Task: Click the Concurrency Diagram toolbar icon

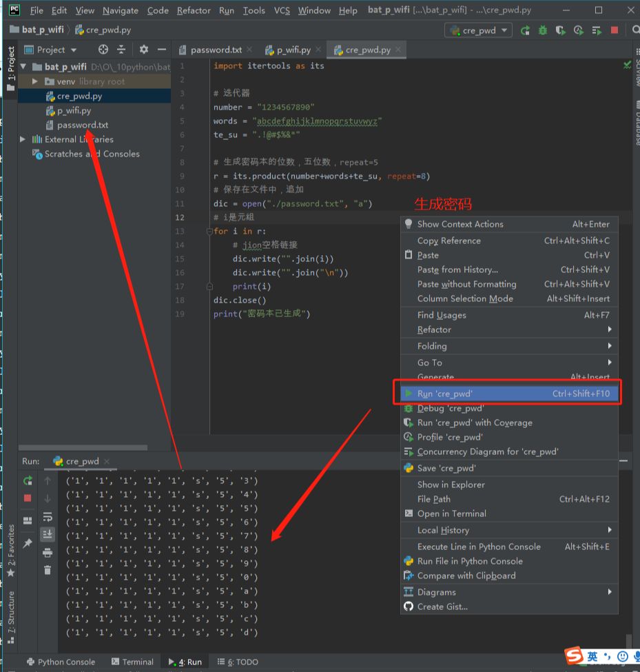Action: (x=597, y=30)
